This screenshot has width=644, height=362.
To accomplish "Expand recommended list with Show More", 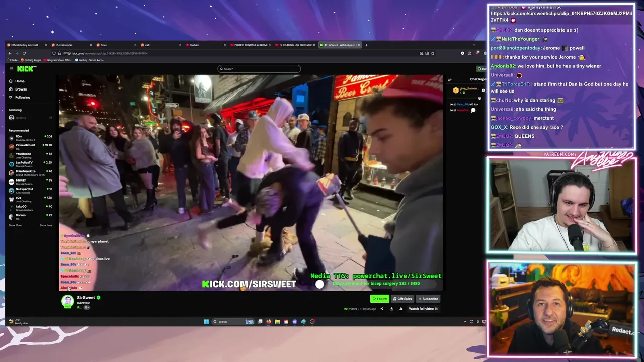I will pyautogui.click(x=15, y=225).
